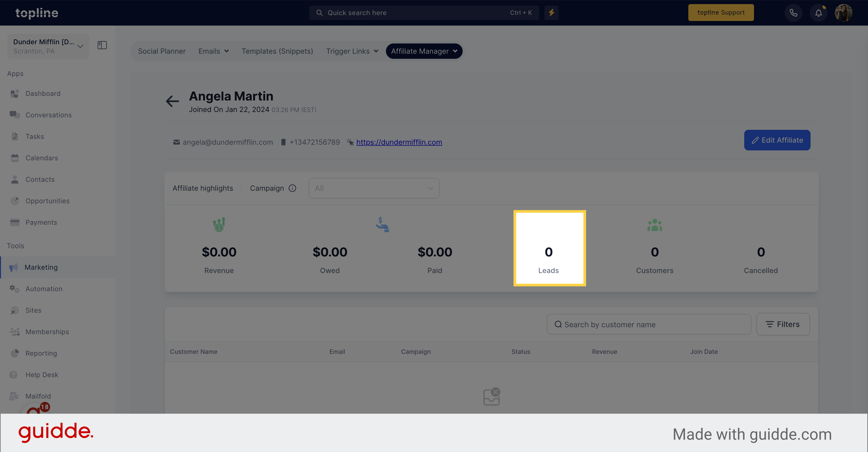Screen dimensions: 868x452
Task: Open the lightning bolt quick actions
Action: click(551, 13)
